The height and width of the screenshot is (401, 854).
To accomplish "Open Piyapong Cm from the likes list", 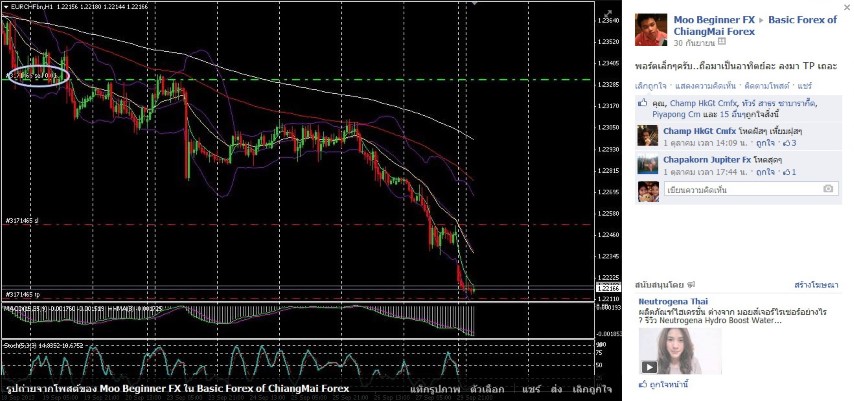I will [674, 114].
